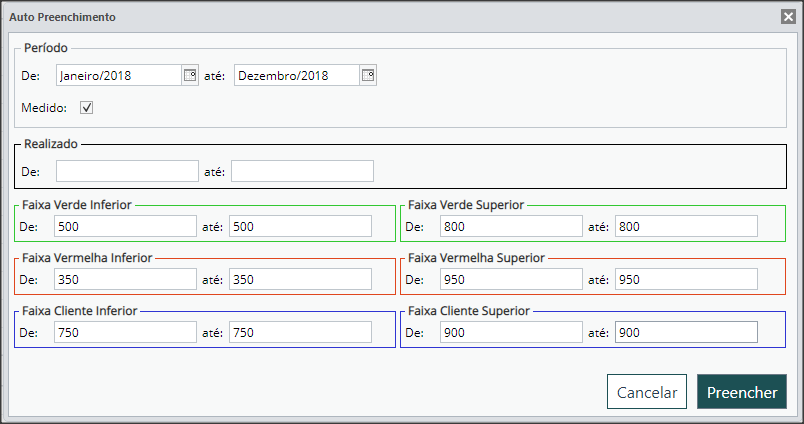The width and height of the screenshot is (804, 424).
Task: Edit Faixa Vermelha Superior De field with 950
Action: [x=511, y=279]
